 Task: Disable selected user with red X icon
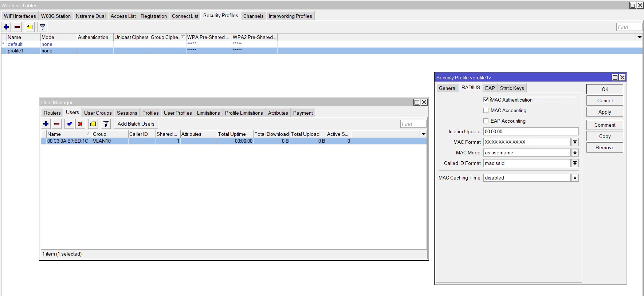point(80,124)
